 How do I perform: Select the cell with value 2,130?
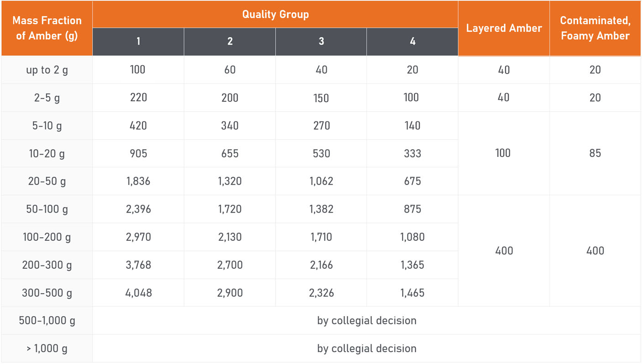coord(230,237)
